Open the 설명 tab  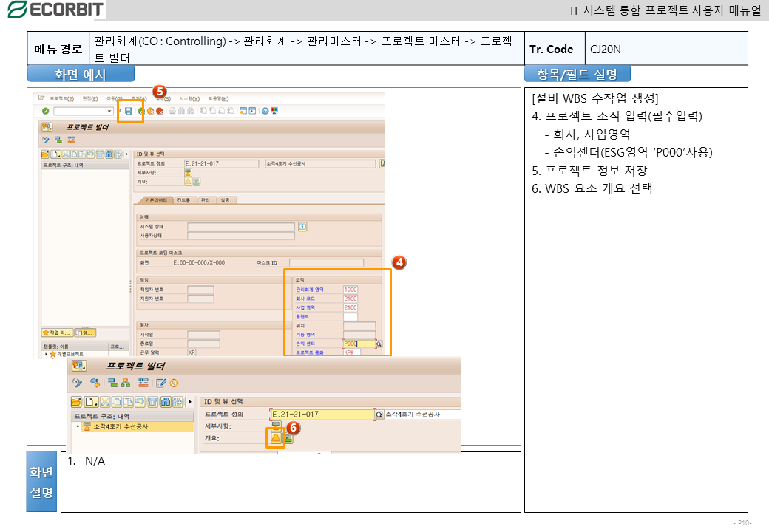coord(226,200)
